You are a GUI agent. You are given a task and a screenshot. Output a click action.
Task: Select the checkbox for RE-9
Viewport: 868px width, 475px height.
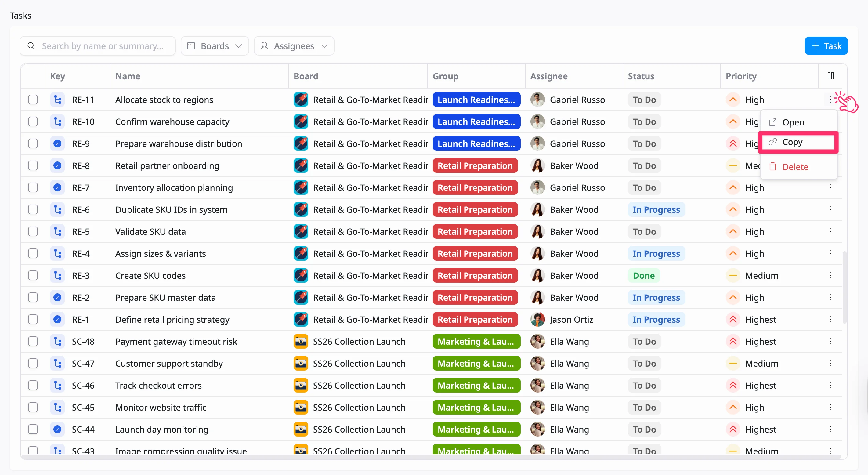click(33, 143)
